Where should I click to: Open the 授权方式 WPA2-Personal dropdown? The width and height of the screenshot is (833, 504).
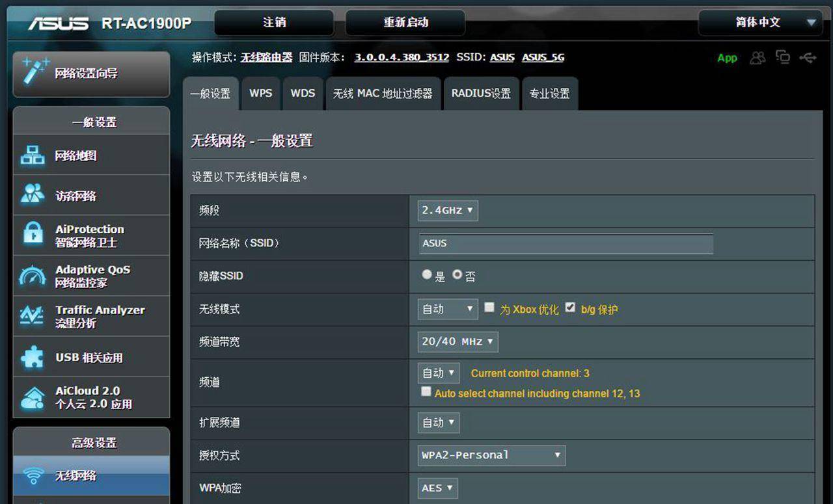click(491, 455)
